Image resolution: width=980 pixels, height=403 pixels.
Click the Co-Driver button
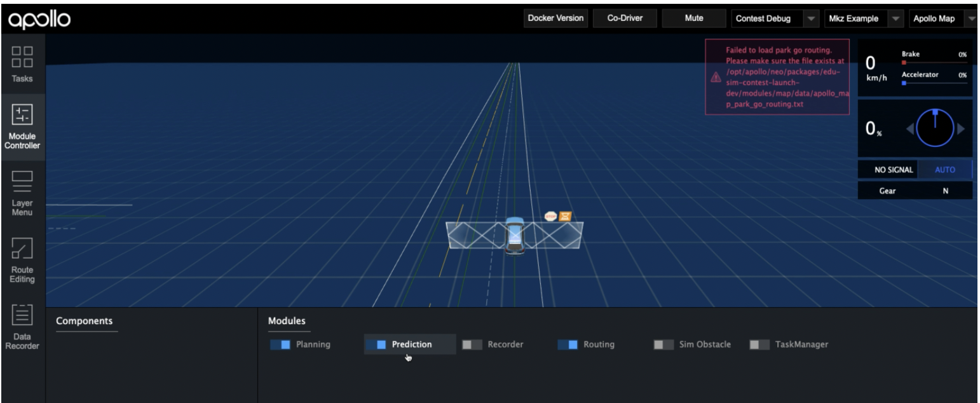pyautogui.click(x=625, y=18)
